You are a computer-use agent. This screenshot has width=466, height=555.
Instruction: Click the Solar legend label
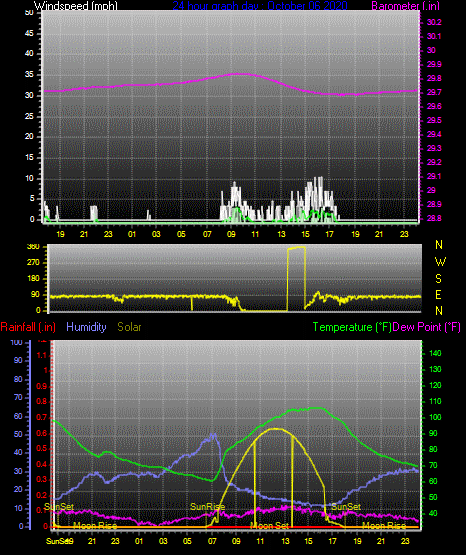coord(129,327)
